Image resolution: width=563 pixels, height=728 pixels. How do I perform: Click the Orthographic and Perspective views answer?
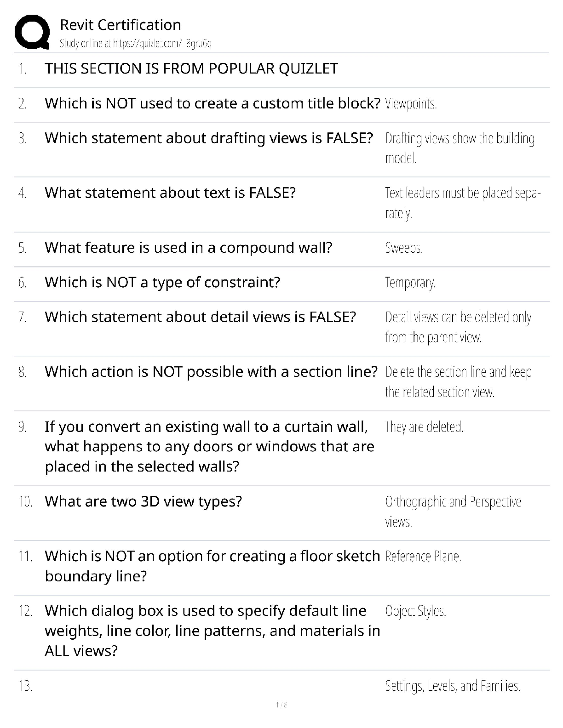coord(453,511)
